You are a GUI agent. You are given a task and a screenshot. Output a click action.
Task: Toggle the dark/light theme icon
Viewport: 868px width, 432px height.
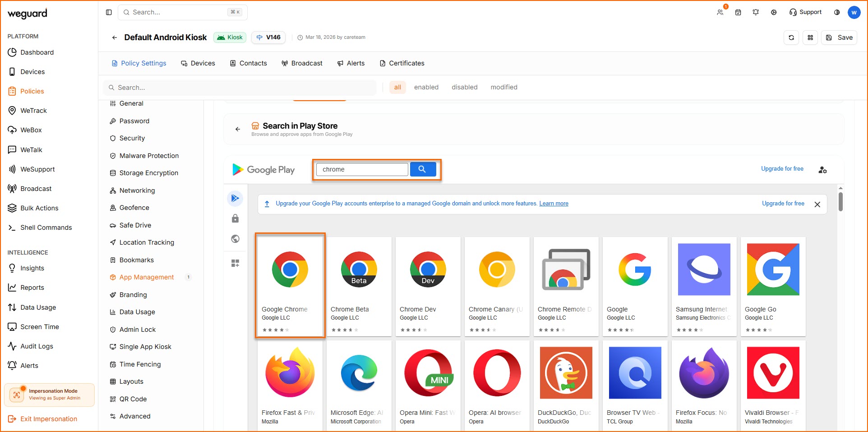point(837,12)
